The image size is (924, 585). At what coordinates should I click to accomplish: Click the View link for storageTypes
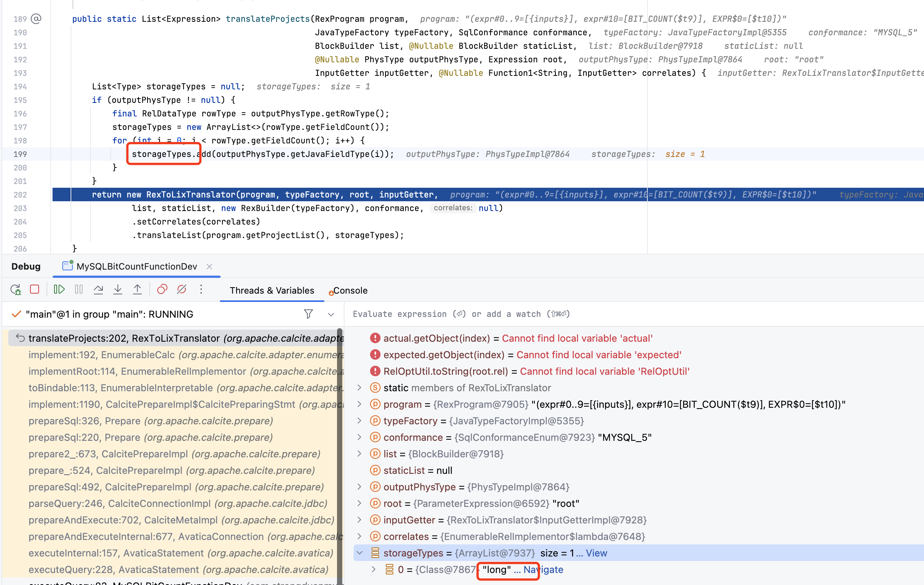tap(596, 553)
